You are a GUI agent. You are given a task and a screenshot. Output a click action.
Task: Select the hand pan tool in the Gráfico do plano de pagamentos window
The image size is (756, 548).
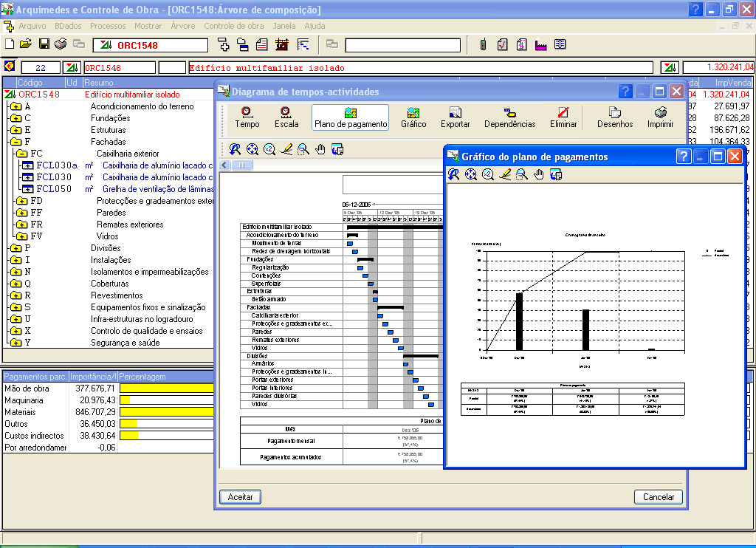[539, 174]
